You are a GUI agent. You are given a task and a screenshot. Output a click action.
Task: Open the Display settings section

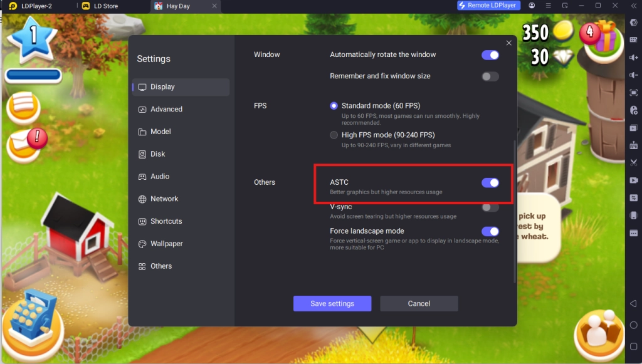(181, 87)
